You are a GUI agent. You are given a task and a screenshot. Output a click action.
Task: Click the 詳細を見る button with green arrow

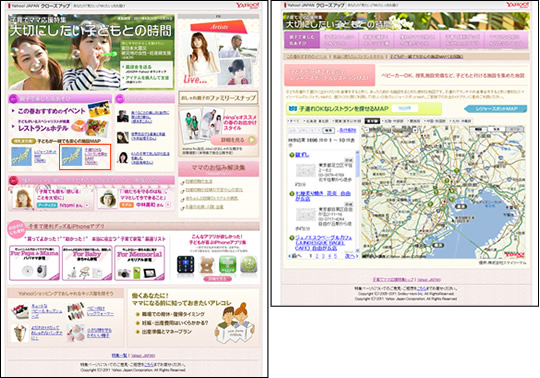(234, 140)
